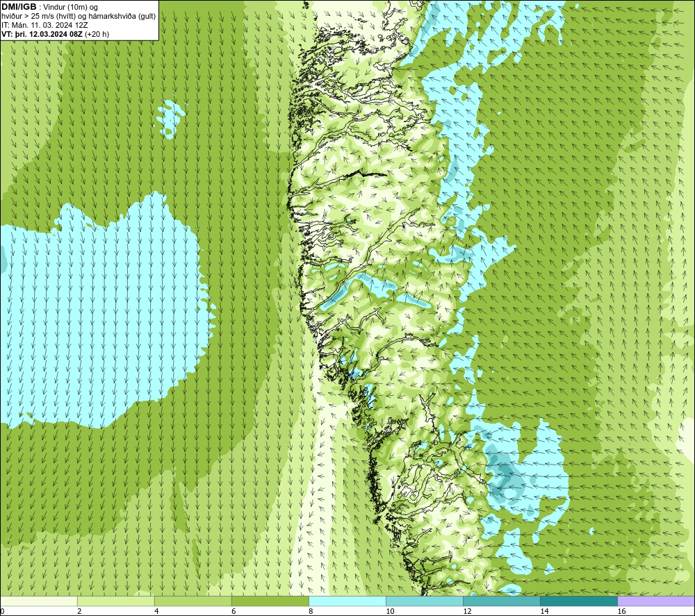Click the 8–10 m/s light cyan swatch

point(347,601)
